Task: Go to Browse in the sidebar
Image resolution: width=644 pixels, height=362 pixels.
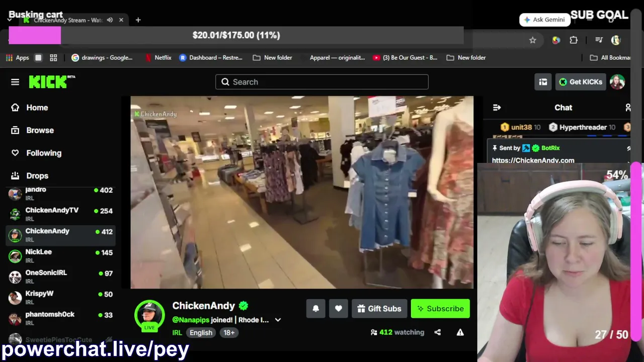Action: [40, 130]
